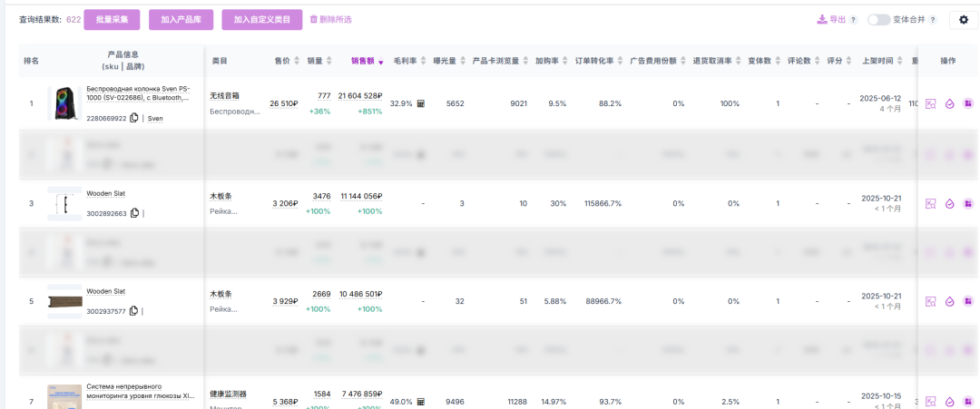Click the 批量采集 button

[x=112, y=19]
